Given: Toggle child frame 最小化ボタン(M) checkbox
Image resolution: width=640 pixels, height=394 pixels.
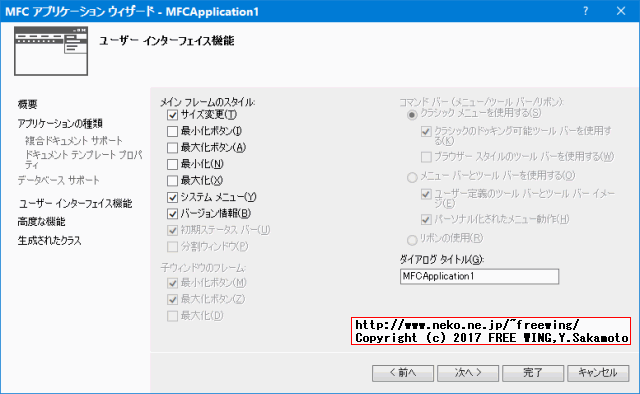Looking at the screenshot, I should point(172,283).
